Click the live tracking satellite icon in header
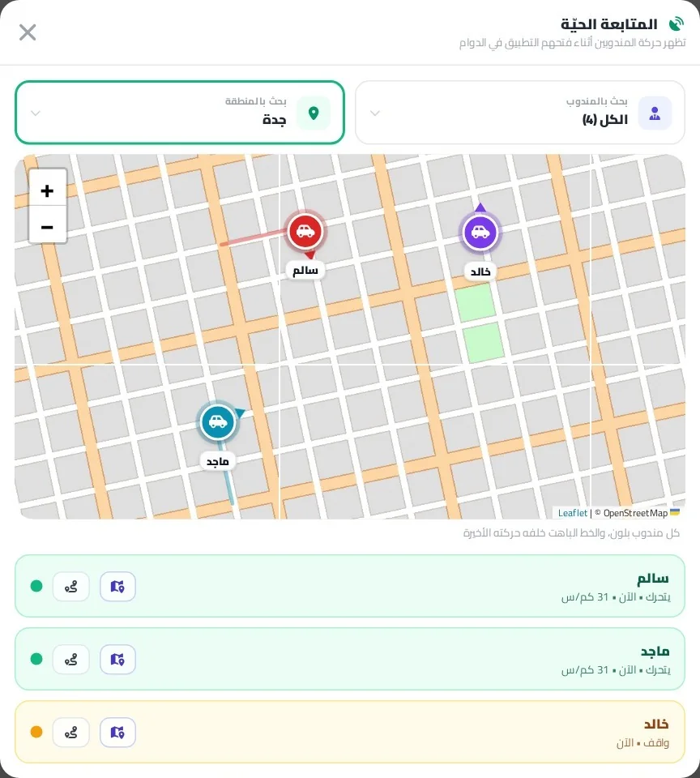Viewport: 700px width, 778px height. tap(677, 24)
